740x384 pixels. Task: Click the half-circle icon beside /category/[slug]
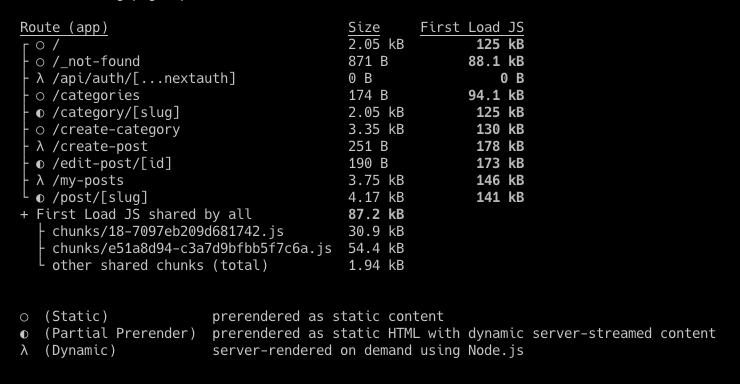coord(40,113)
